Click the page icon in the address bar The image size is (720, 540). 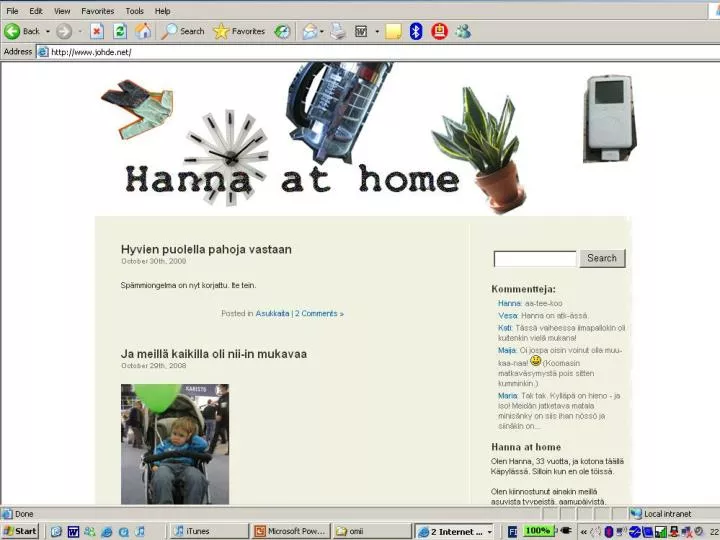(43, 52)
